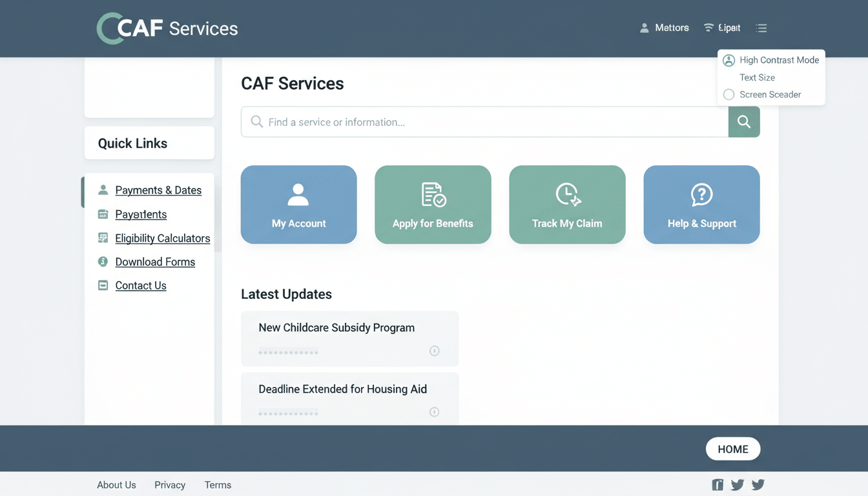
Task: Open the Lipait header item
Action: click(x=729, y=28)
